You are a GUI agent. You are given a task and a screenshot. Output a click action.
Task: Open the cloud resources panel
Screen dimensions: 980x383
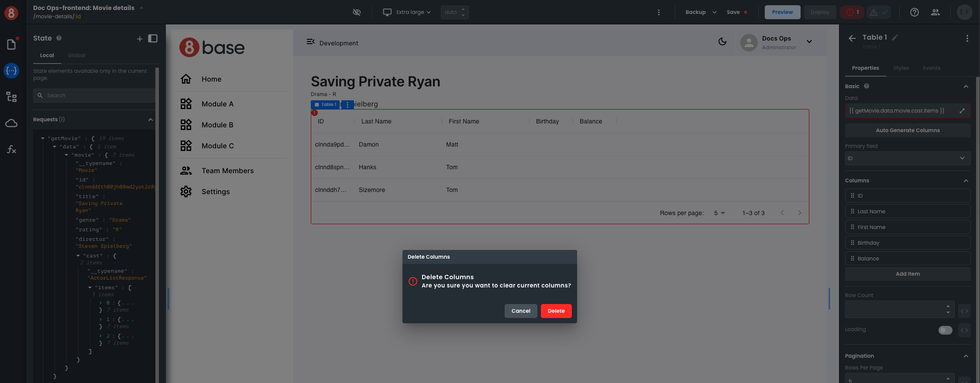[x=11, y=123]
